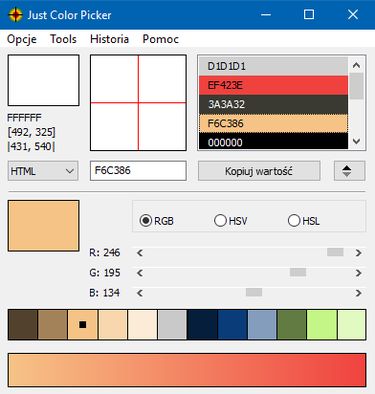Click the R value slider thumb
The width and height of the screenshot is (375, 394).
click(x=335, y=252)
